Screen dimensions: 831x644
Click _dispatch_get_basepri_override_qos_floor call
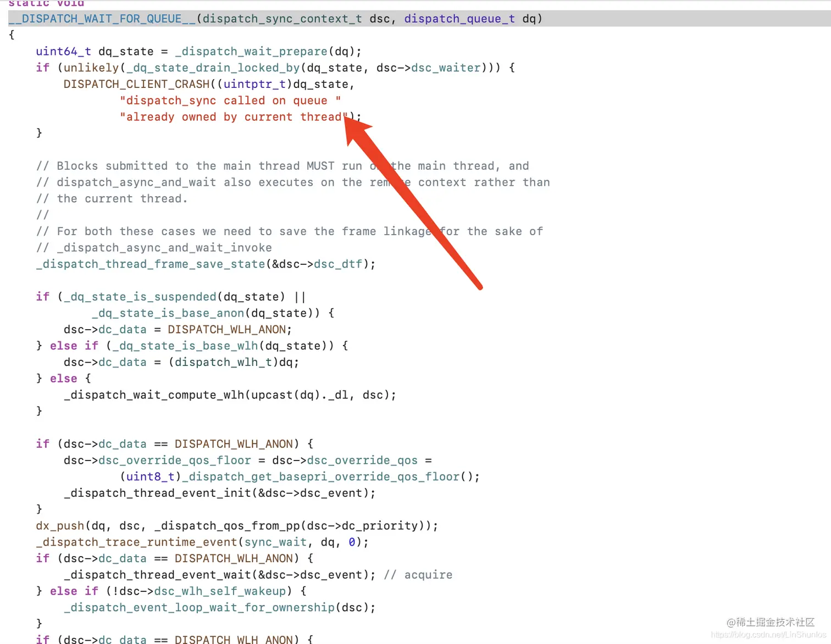coord(321,476)
